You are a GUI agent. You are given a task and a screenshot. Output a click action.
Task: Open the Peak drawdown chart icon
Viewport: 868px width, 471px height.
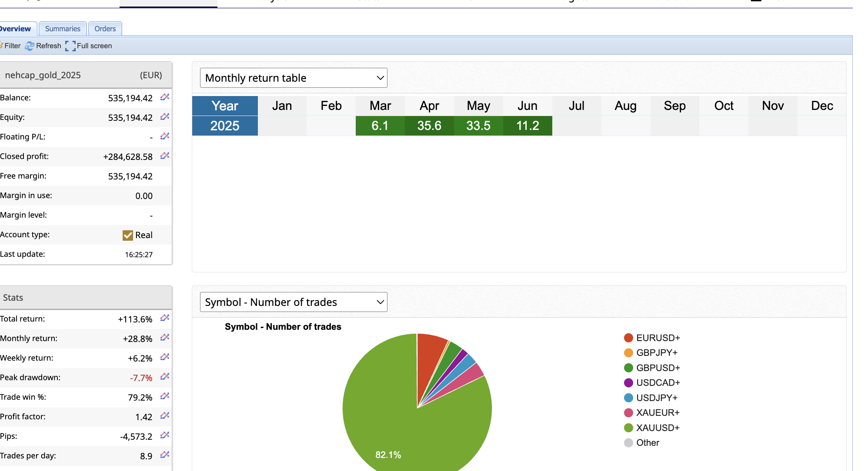click(x=164, y=377)
